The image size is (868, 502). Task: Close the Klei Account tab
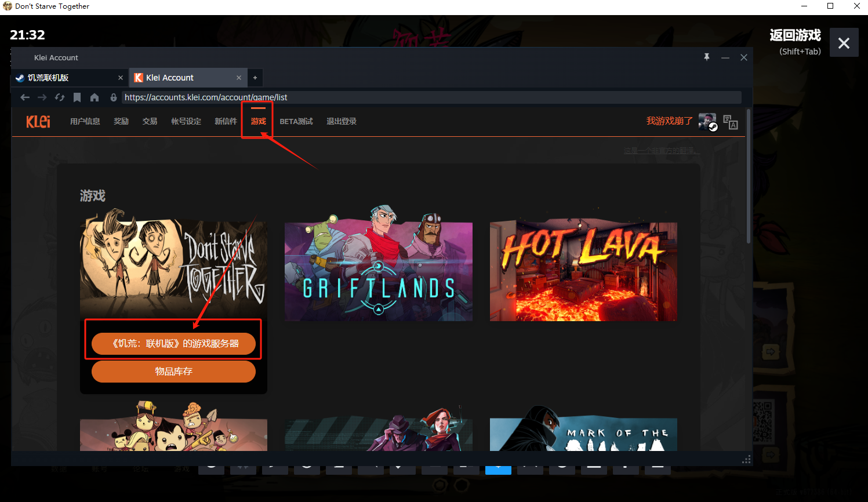click(x=239, y=78)
